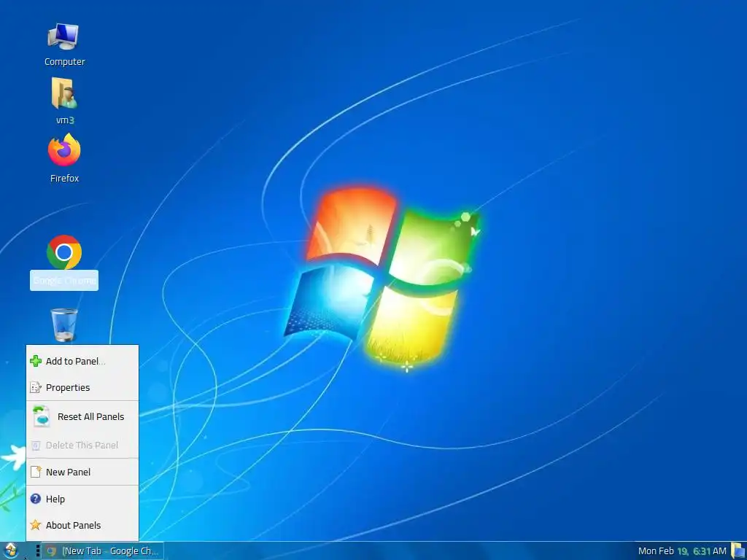Click the Reset All Panels refresh icon
The width and height of the screenshot is (747, 560).
pyautogui.click(x=42, y=416)
